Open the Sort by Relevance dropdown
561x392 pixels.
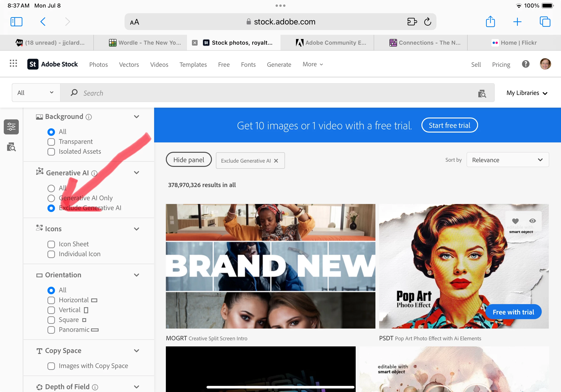[507, 160]
